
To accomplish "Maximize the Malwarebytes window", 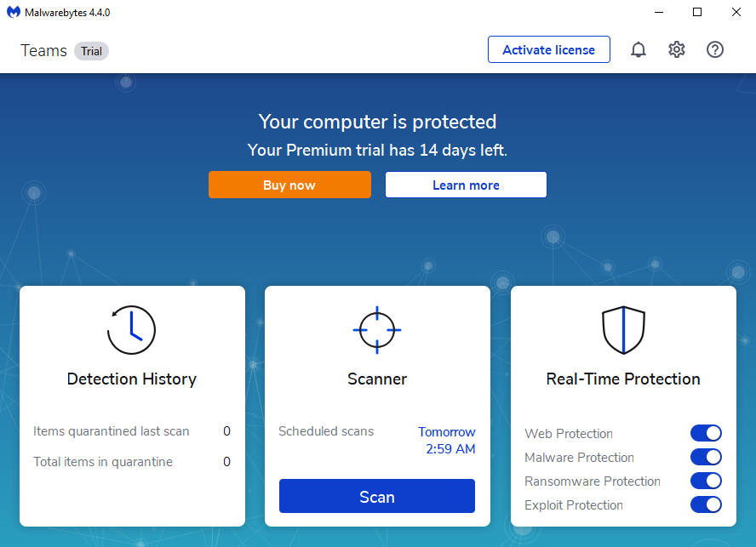I will pyautogui.click(x=697, y=12).
